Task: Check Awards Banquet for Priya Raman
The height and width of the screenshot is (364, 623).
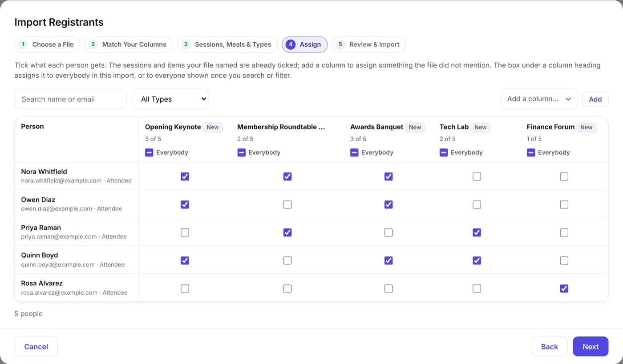Action: pos(388,232)
